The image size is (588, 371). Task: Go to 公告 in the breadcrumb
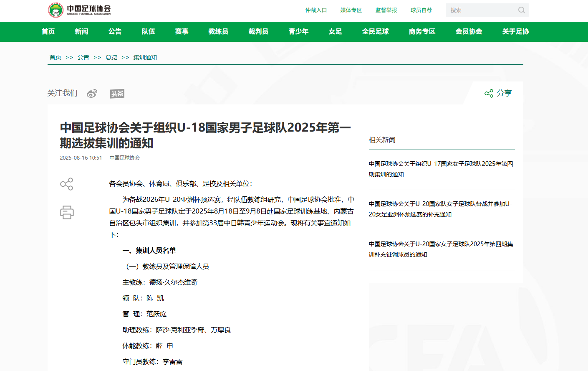click(83, 57)
